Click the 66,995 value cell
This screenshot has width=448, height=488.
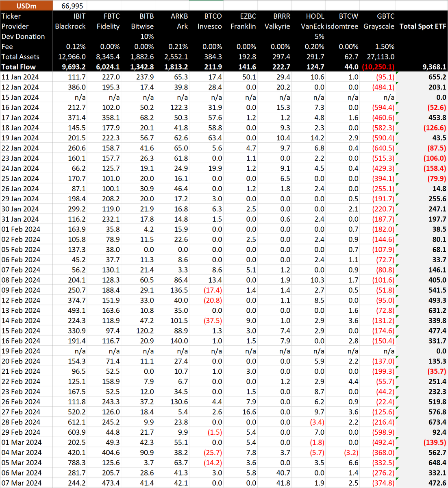[72, 6]
